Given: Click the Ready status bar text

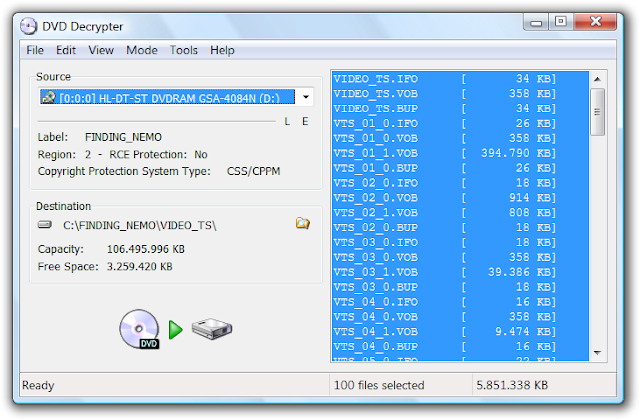Looking at the screenshot, I should pos(38,385).
